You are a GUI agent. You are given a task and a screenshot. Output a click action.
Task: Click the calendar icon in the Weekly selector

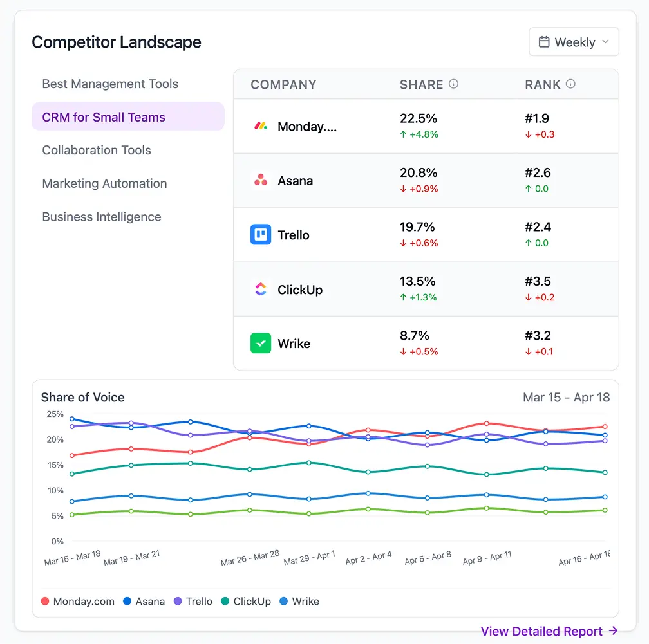tap(545, 41)
